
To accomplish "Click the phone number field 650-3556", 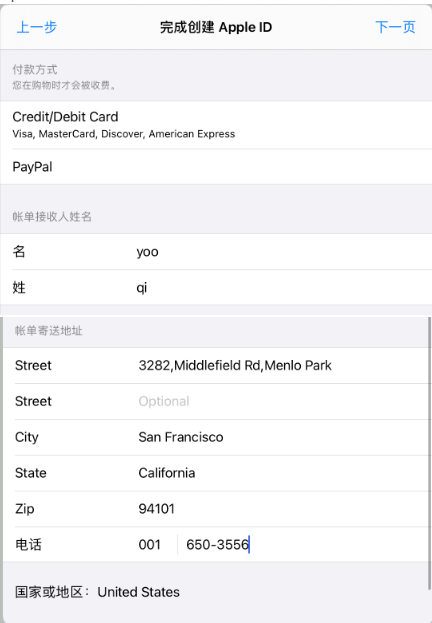I will [304, 544].
